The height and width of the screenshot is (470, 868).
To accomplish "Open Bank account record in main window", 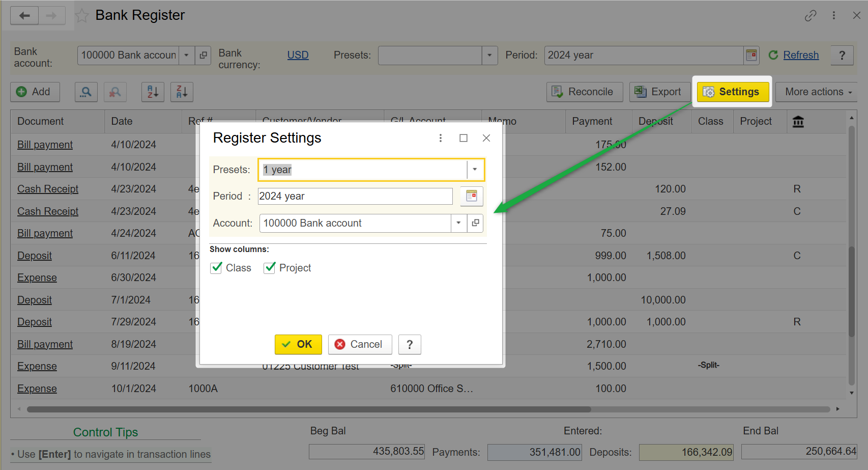I will pos(203,55).
